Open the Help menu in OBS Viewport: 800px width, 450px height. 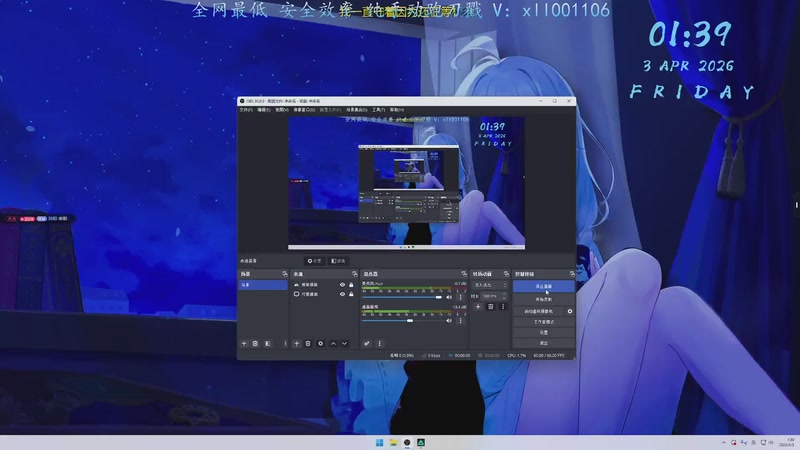[397, 110]
